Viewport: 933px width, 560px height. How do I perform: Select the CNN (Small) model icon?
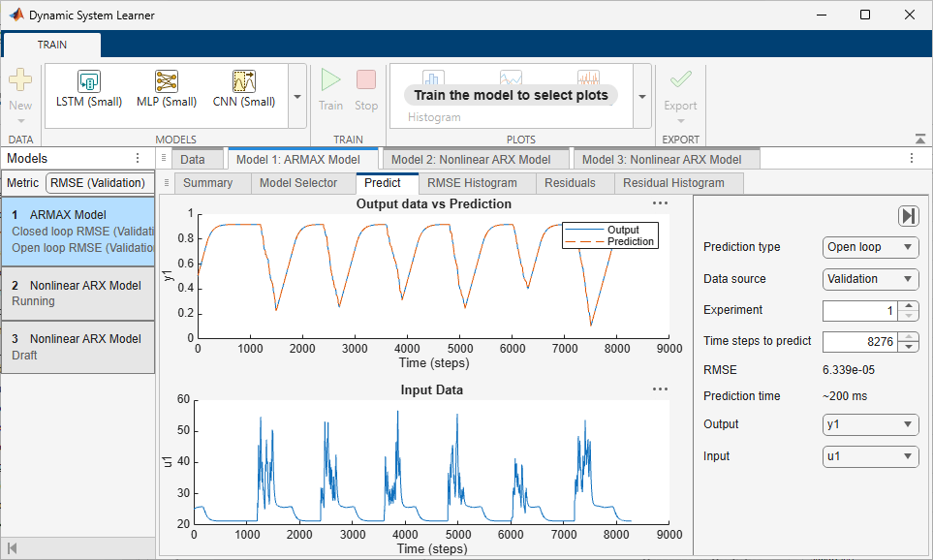[x=244, y=81]
